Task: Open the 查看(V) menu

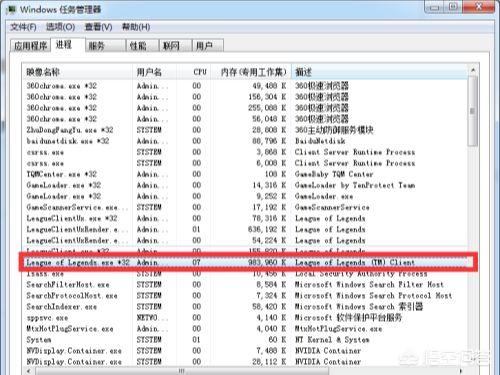Action: 98,27
